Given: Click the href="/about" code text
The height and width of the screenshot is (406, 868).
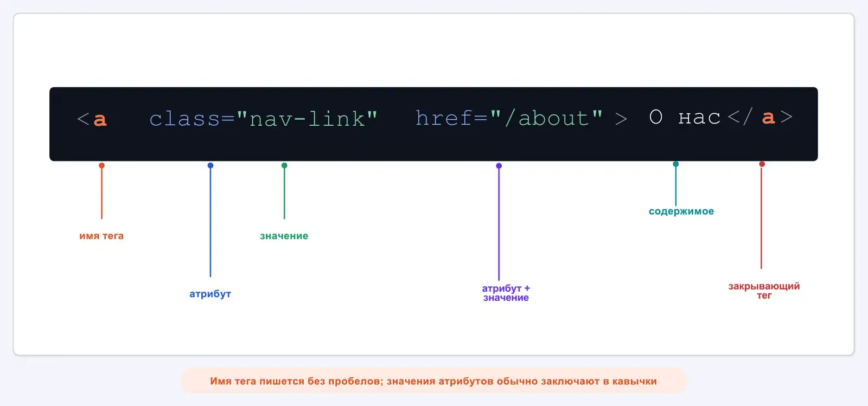Looking at the screenshot, I should point(509,118).
